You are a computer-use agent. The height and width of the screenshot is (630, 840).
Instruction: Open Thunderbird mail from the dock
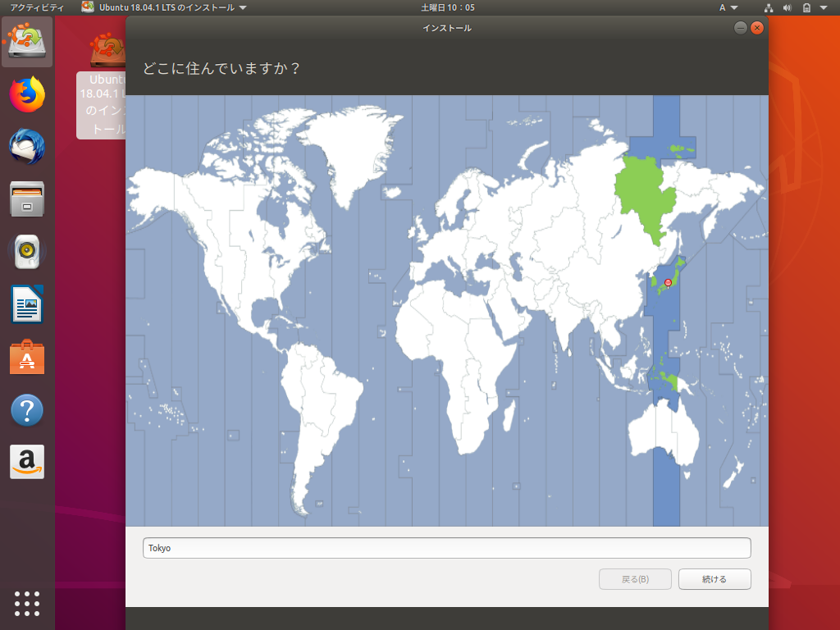[x=27, y=147]
